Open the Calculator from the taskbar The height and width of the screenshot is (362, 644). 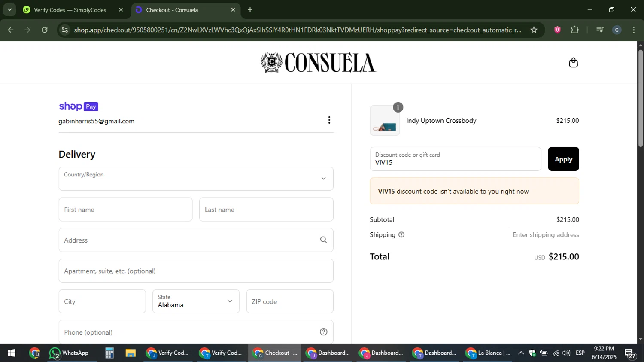point(109,353)
